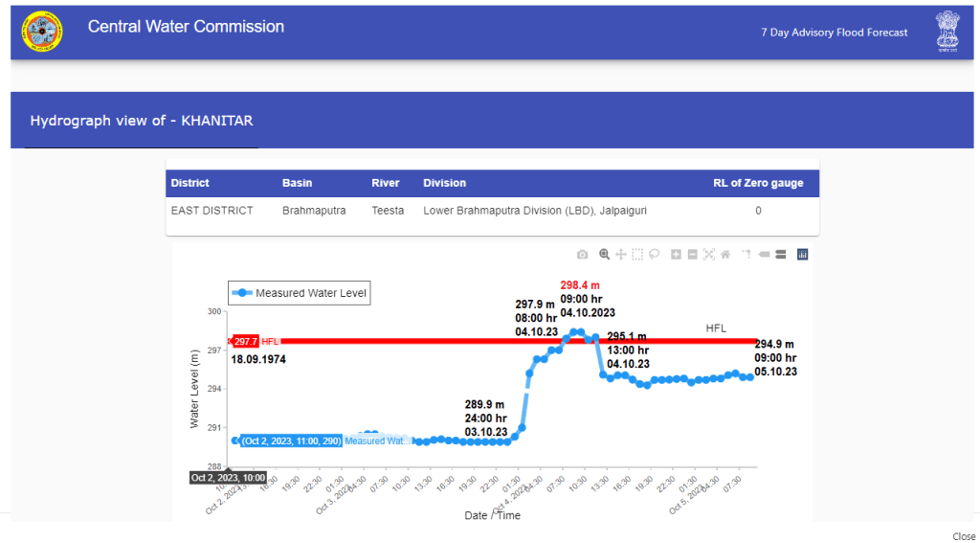Click the Close button
Viewport: 980px width, 543px height.
click(963, 536)
